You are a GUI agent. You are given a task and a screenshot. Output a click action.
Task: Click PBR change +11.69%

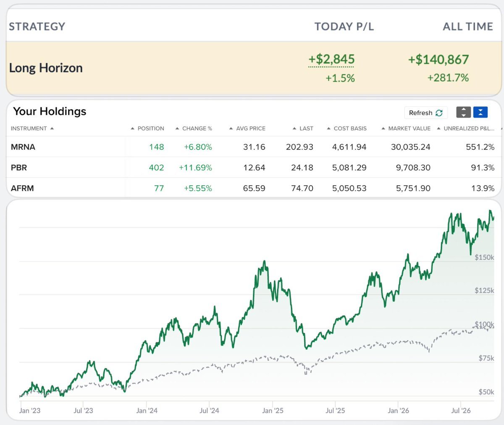(x=196, y=168)
